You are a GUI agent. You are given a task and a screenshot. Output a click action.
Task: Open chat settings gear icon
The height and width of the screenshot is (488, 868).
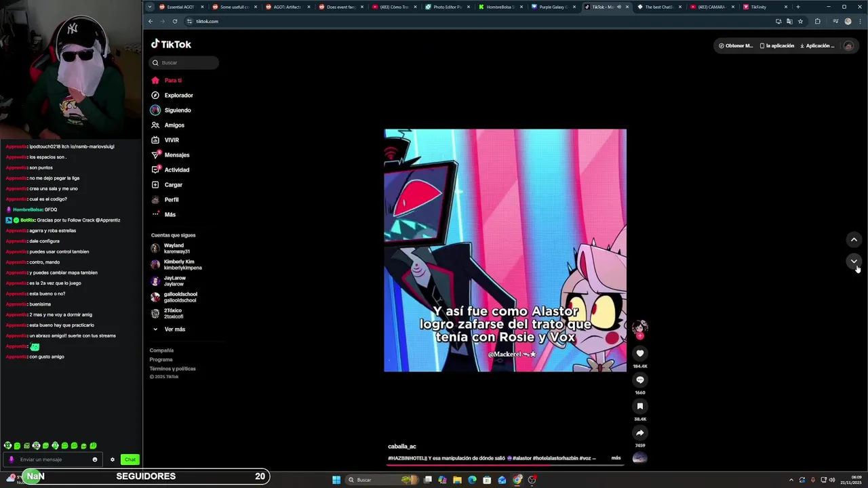coord(113,460)
